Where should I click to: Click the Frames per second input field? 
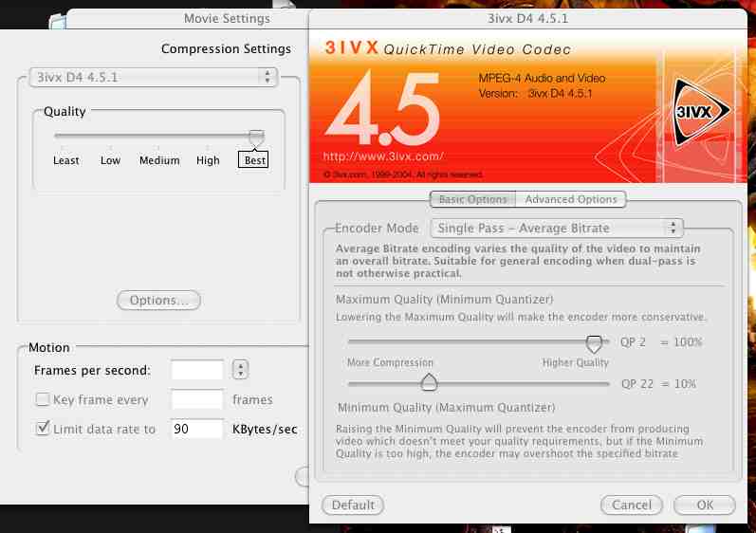197,370
